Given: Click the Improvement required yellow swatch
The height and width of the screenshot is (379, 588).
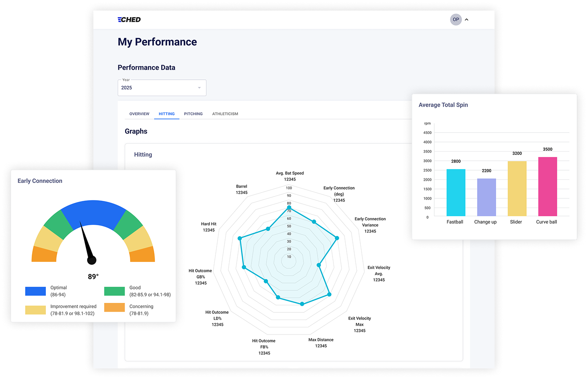Looking at the screenshot, I should (35, 310).
